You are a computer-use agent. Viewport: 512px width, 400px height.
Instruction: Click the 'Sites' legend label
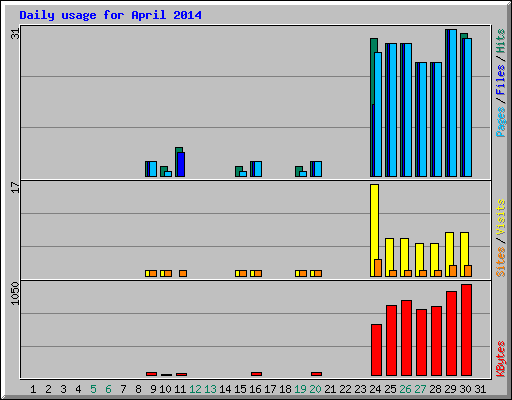tap(500, 262)
